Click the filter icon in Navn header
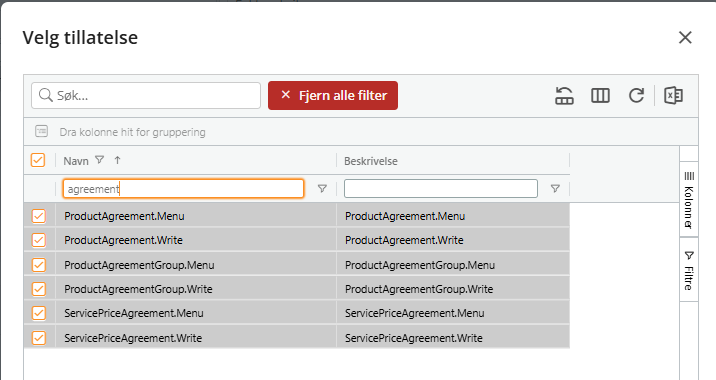Screen dimensions: 716x380 pos(100,160)
